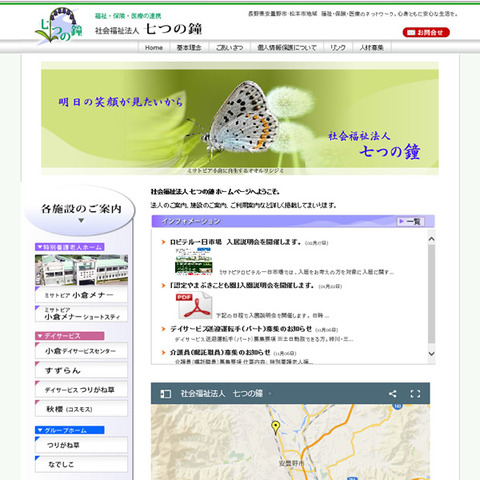The height and width of the screenshot is (480, 480).
Task: Click the butterfly hero banner image
Action: click(x=240, y=118)
